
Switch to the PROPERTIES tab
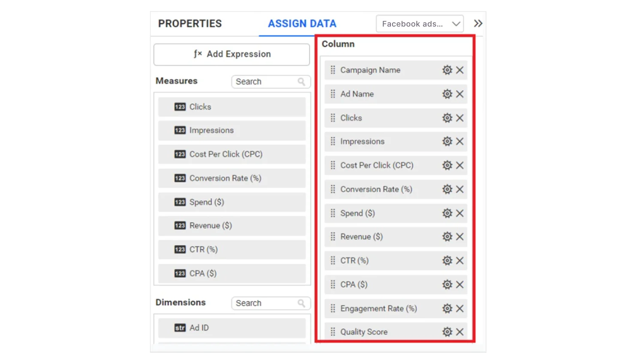coord(190,24)
